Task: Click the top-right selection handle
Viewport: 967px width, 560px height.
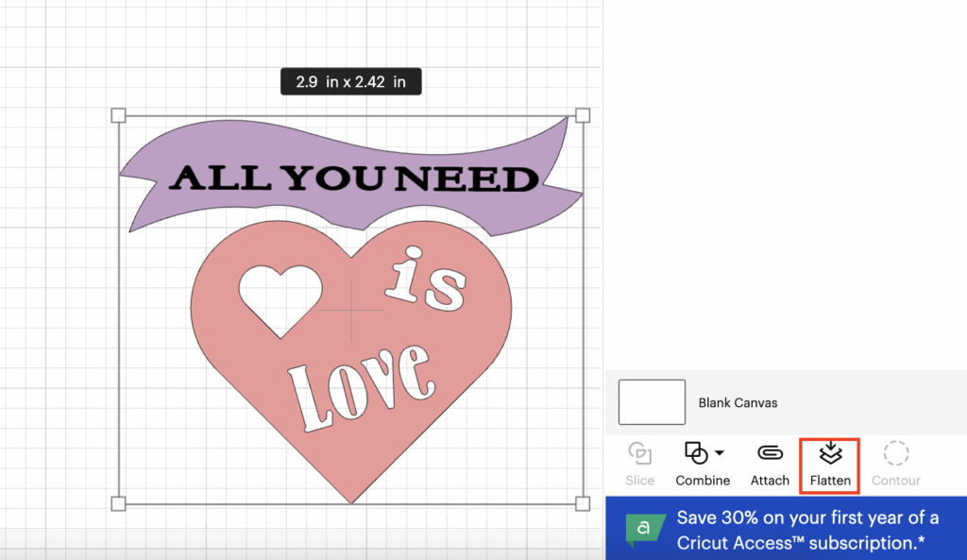Action: [x=583, y=115]
